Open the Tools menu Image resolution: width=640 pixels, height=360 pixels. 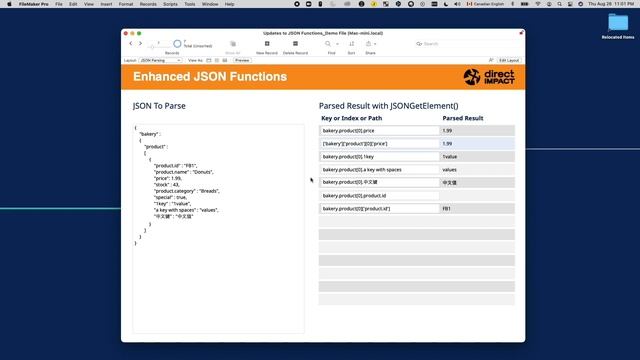189,4
